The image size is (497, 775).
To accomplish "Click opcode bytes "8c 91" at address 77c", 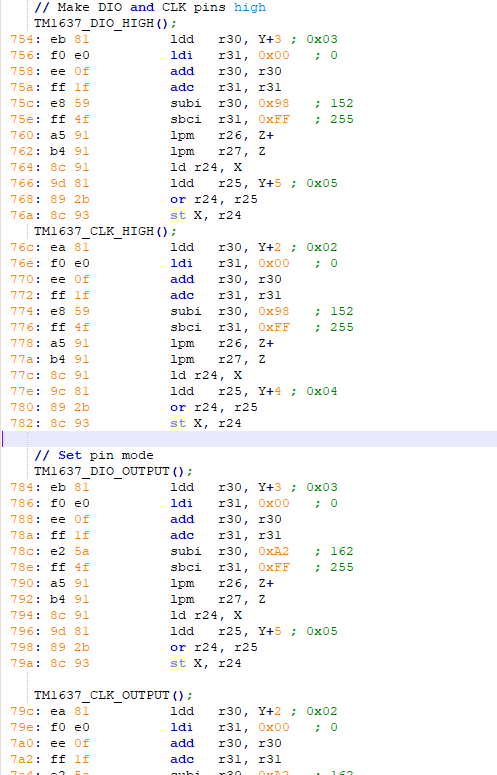I will click(x=70, y=375).
